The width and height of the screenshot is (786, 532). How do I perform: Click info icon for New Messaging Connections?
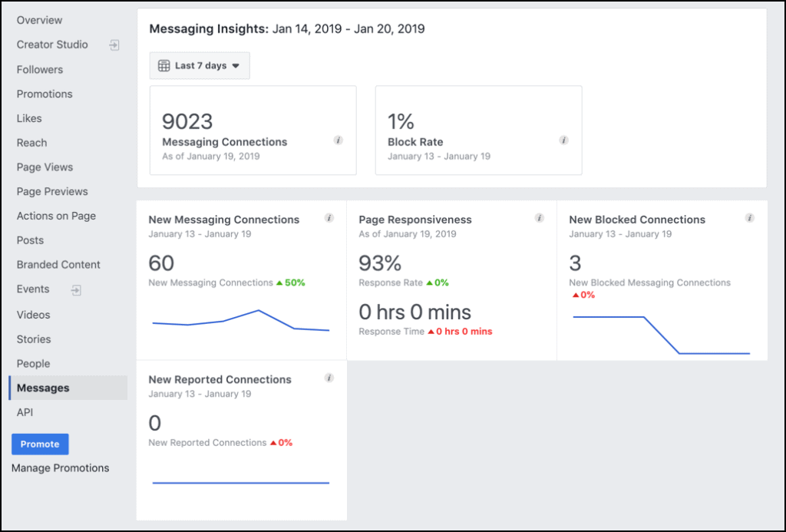pyautogui.click(x=329, y=218)
